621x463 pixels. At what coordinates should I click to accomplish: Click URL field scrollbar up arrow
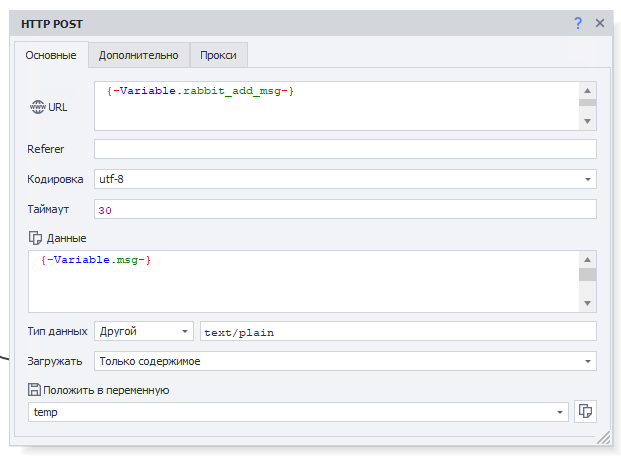click(x=588, y=91)
